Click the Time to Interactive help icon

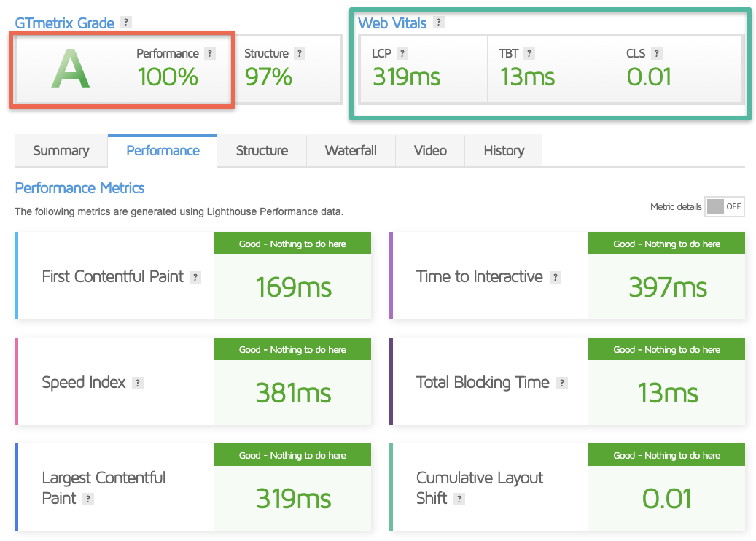(555, 277)
